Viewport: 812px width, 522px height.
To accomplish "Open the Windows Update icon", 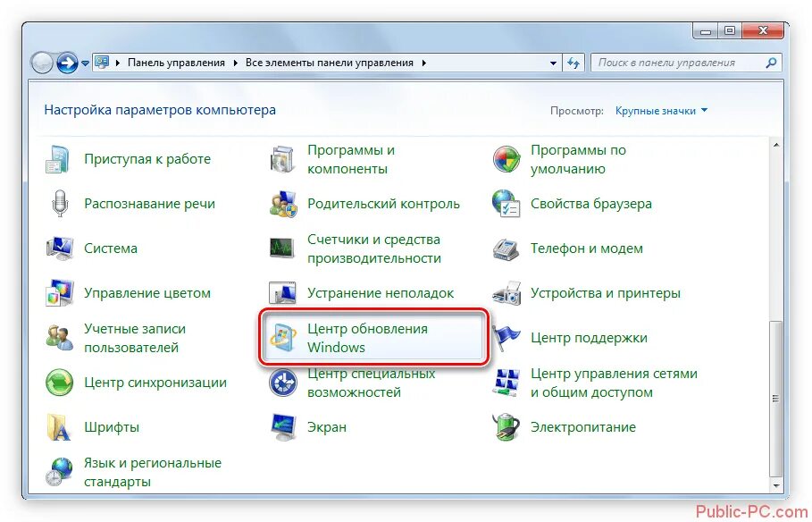I will (283, 338).
